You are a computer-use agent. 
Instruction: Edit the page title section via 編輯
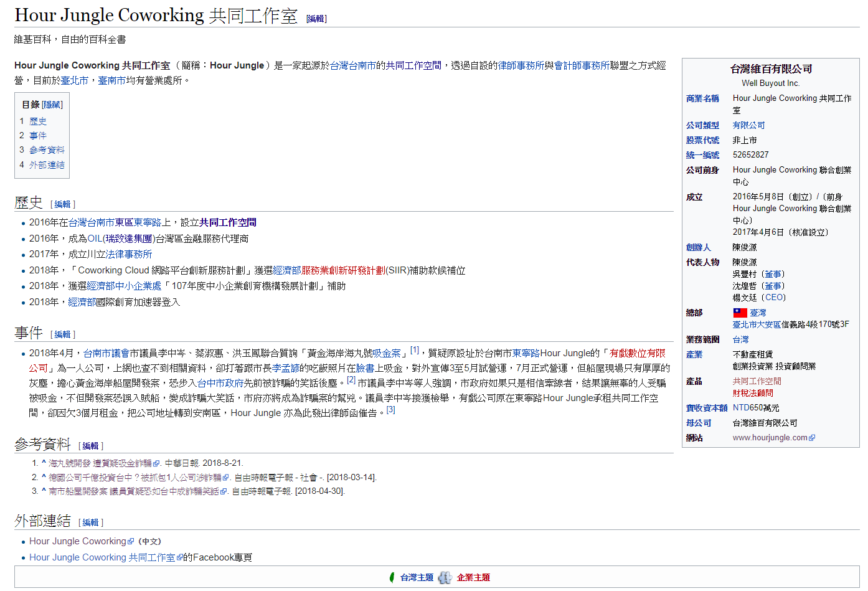click(316, 19)
